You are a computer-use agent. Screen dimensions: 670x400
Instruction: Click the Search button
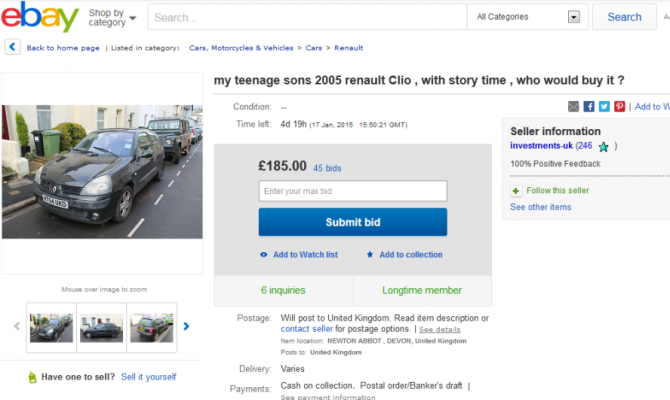(624, 17)
